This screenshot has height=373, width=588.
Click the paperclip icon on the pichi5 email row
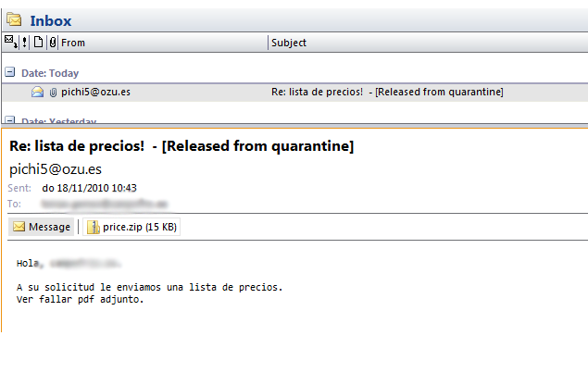(53, 93)
